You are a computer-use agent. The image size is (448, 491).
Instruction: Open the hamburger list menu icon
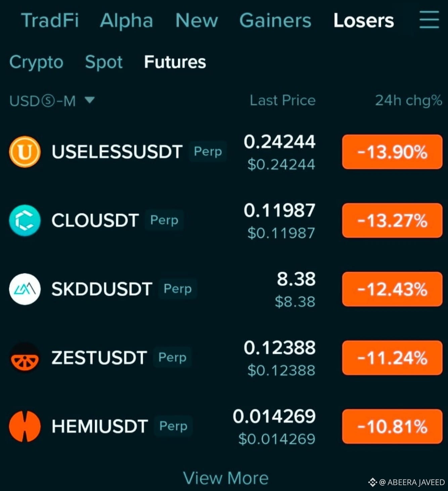(429, 20)
